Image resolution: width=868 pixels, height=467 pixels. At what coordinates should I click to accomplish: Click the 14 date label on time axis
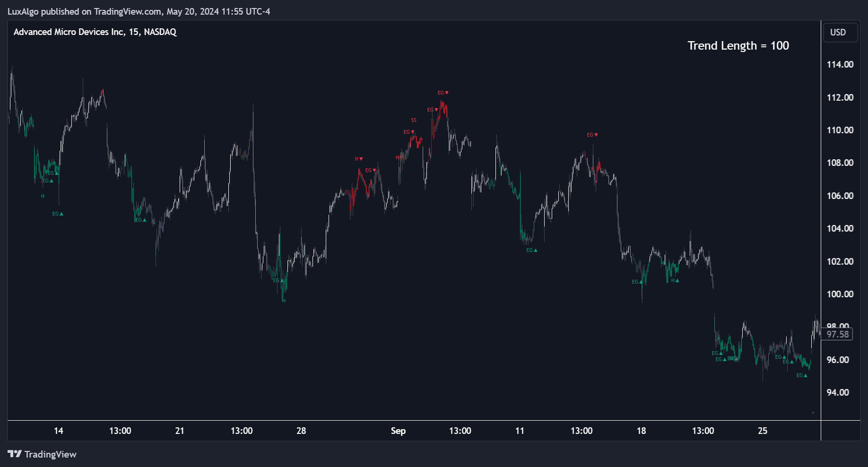click(58, 431)
